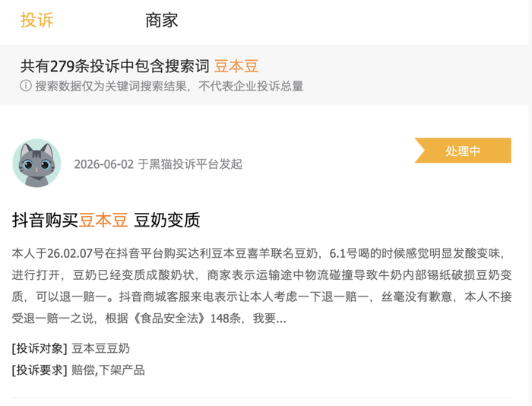The height and width of the screenshot is (406, 532).
Task: Click the gray cat avatar image
Action: click(x=36, y=163)
